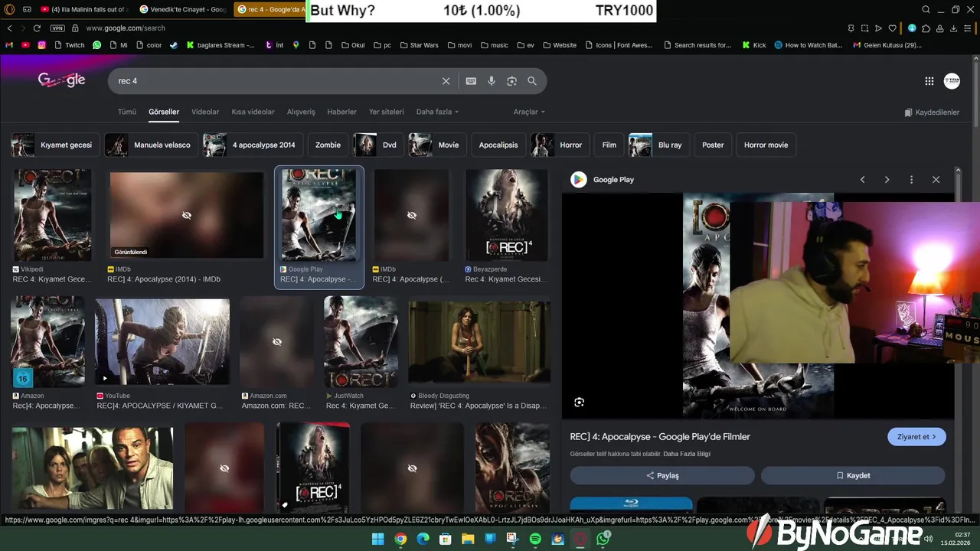Go to previous image in preview panel
The width and height of the screenshot is (980, 551).
tap(862, 180)
